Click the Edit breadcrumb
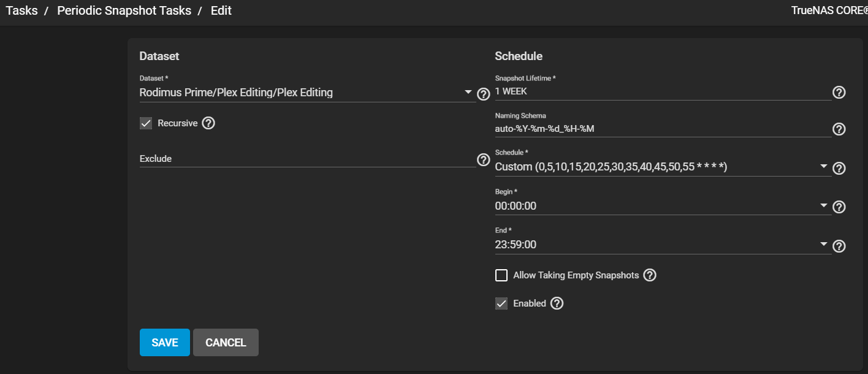Screen dimensions: 868x374 click(x=221, y=10)
